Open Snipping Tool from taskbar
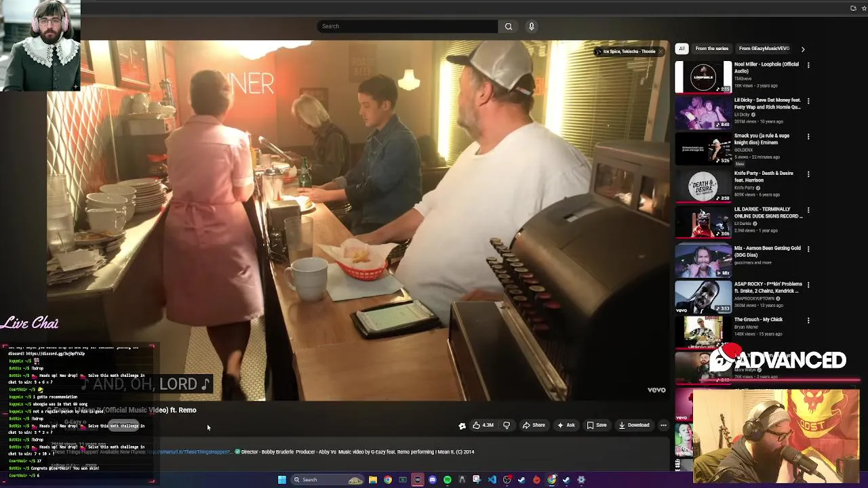Screen dimensions: 868x488 [477, 480]
